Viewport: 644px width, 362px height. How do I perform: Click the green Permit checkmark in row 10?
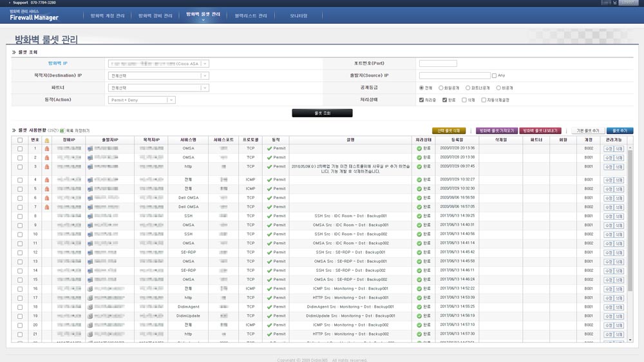(269, 234)
